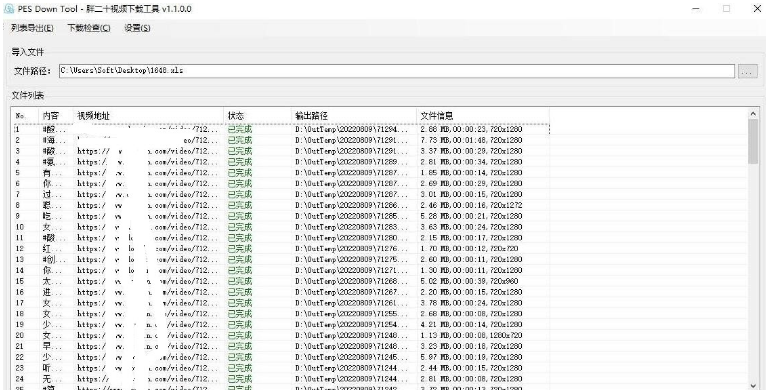Click the 3.01 MB,00:00:15 file info cell
The width and height of the screenshot is (766, 390).
pos(471,195)
